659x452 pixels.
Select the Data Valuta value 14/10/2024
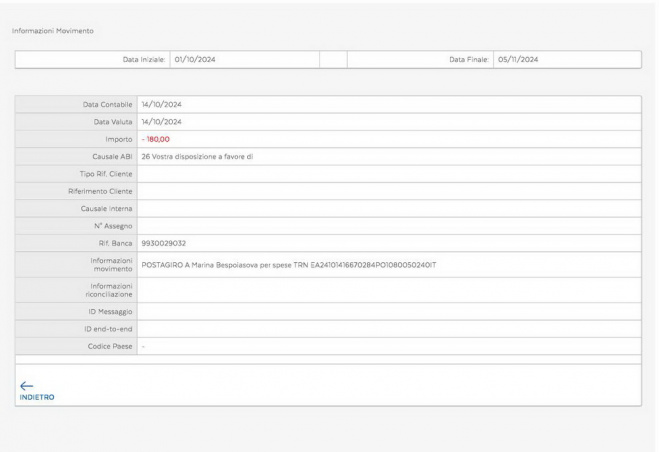161,121
